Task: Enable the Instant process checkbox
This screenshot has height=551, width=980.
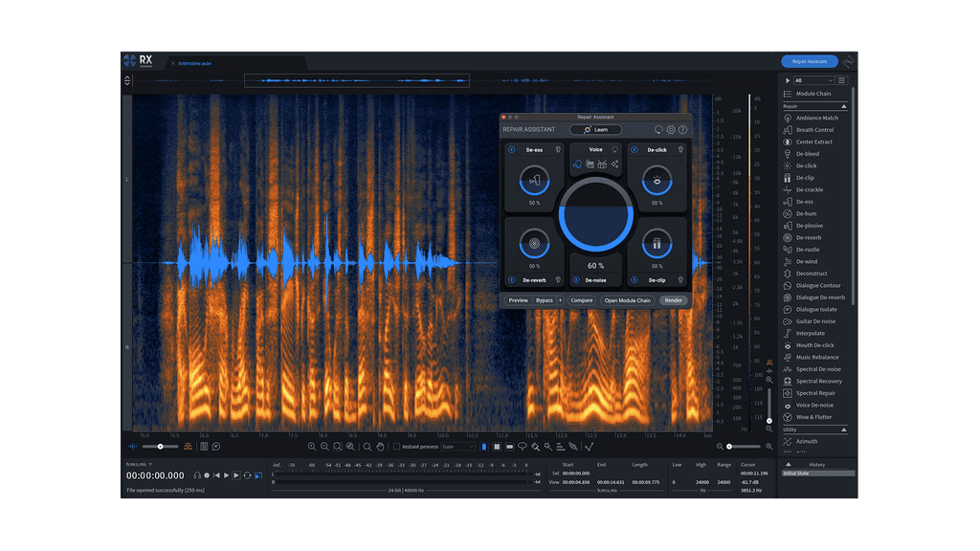Action: (396, 446)
